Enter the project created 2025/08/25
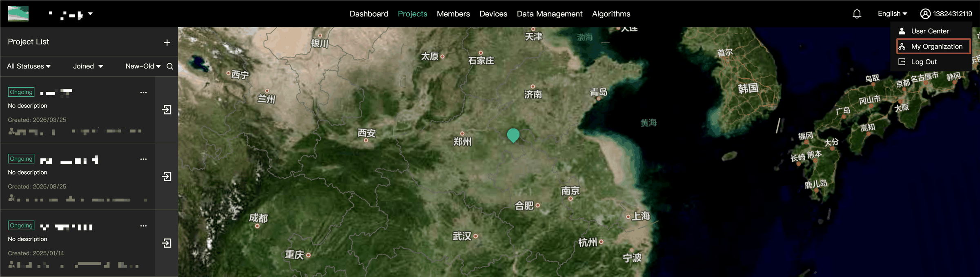The image size is (980, 277). tap(167, 176)
